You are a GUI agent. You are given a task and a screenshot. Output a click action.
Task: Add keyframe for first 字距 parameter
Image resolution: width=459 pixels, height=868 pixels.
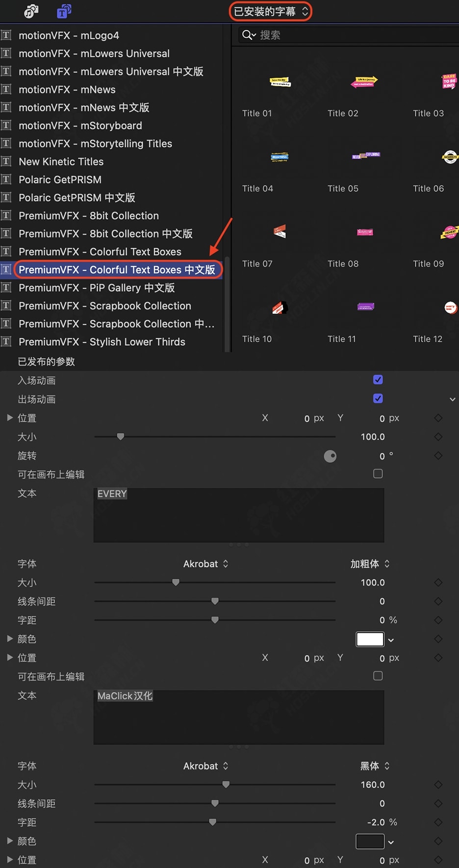point(438,620)
